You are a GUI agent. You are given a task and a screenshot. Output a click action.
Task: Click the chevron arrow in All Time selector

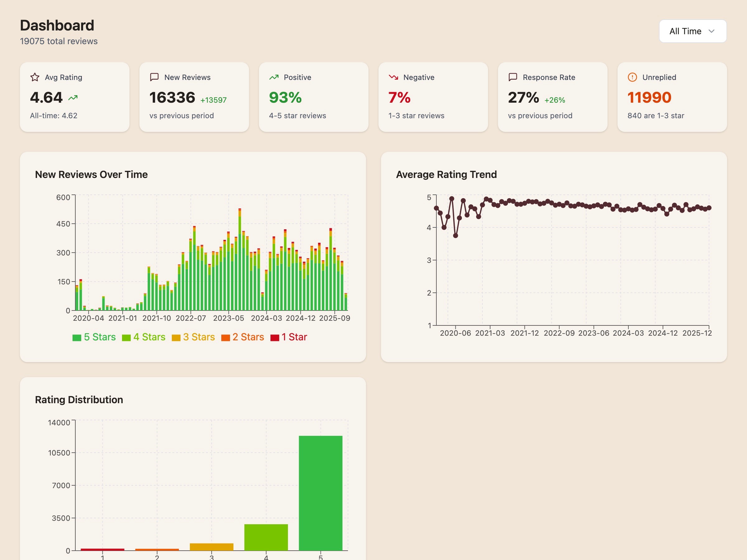(x=712, y=31)
